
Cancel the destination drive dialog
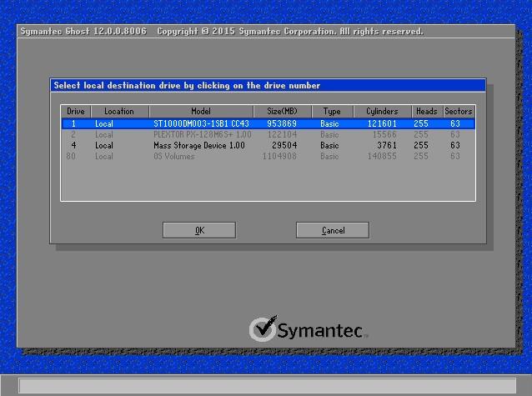tap(333, 230)
